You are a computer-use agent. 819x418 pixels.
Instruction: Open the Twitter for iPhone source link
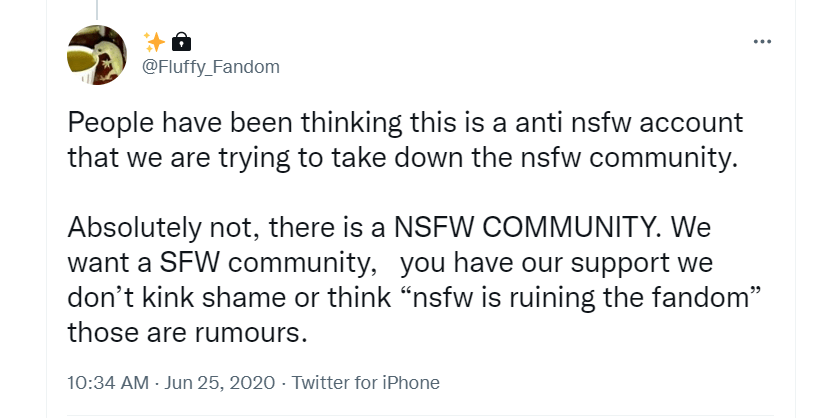coord(366,383)
